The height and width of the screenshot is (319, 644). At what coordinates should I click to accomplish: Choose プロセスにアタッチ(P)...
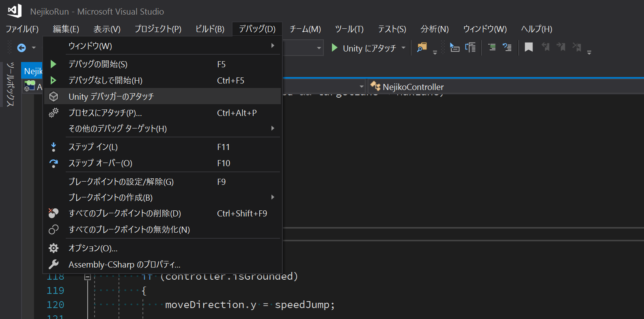162,113
